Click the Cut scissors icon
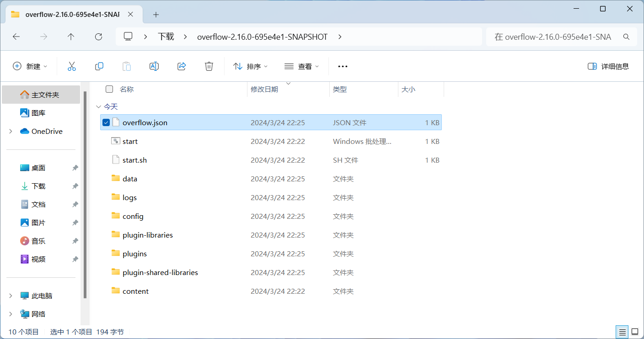Screen dimensions: 644x339 point(71,66)
